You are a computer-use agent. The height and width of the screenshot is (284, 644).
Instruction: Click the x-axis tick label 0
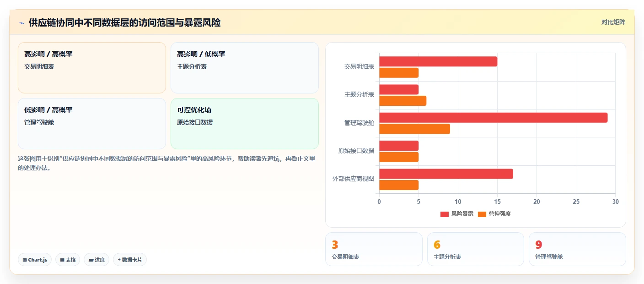pos(379,202)
